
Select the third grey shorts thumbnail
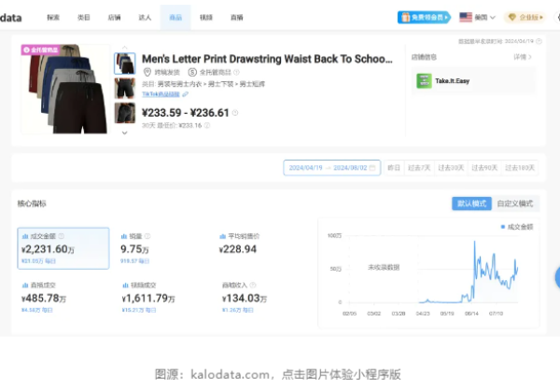click(x=125, y=113)
